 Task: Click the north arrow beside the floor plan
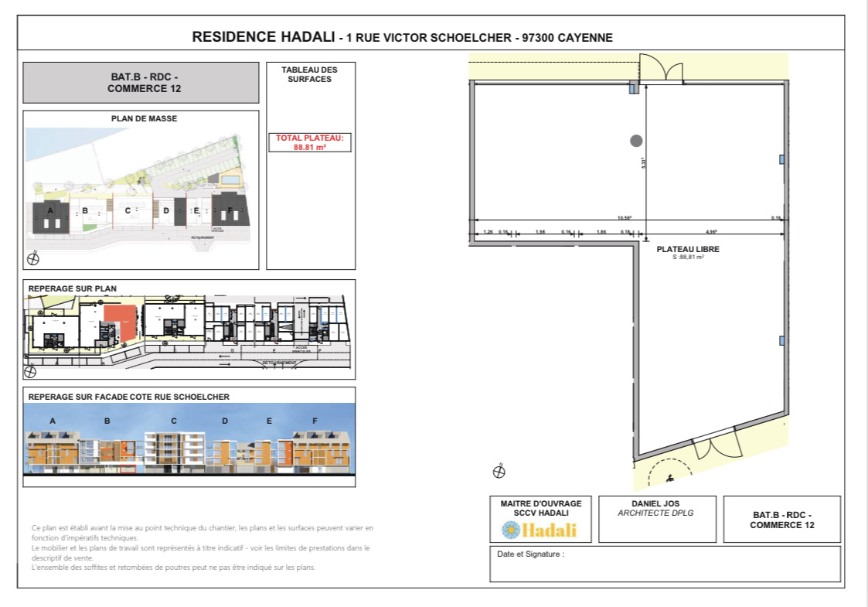point(499,472)
